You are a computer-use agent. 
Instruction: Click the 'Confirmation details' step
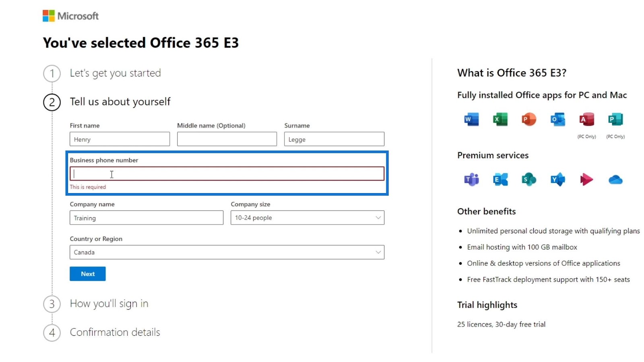pos(115,332)
